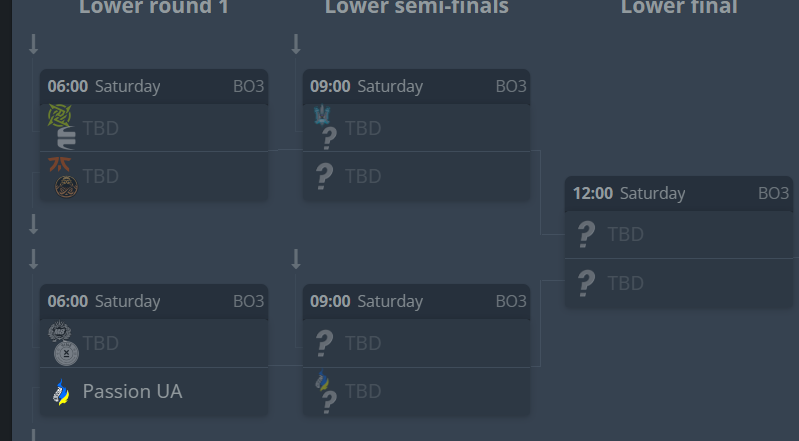The width and height of the screenshot is (799, 441).
Task: Select second TBD row in top semi-final match
Action: tap(416, 176)
